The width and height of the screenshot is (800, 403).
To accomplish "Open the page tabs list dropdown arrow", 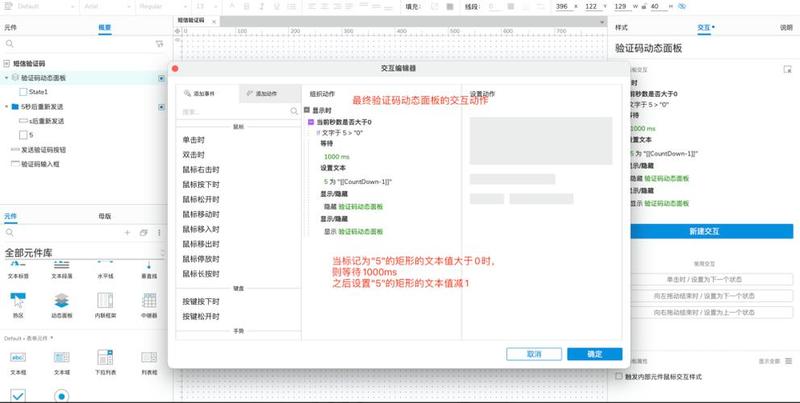I will 602,21.
